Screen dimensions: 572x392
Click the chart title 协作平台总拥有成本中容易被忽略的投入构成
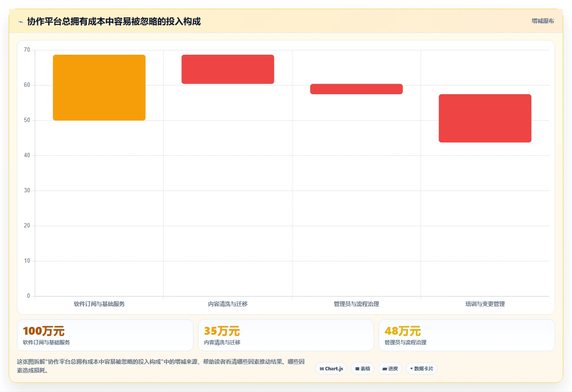pyautogui.click(x=114, y=22)
